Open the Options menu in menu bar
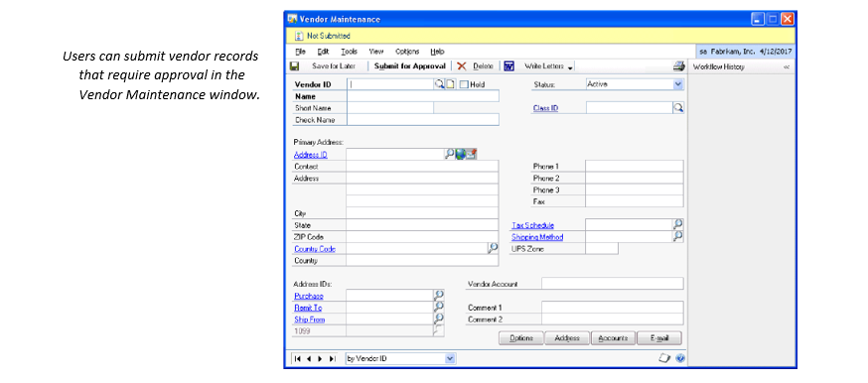Viewport: 868px width, 383px height. coord(407,52)
